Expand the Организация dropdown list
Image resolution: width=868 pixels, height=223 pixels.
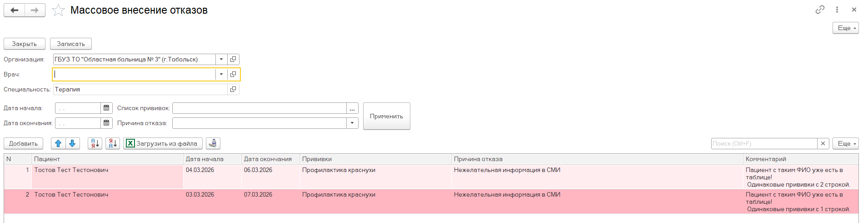[x=221, y=59]
